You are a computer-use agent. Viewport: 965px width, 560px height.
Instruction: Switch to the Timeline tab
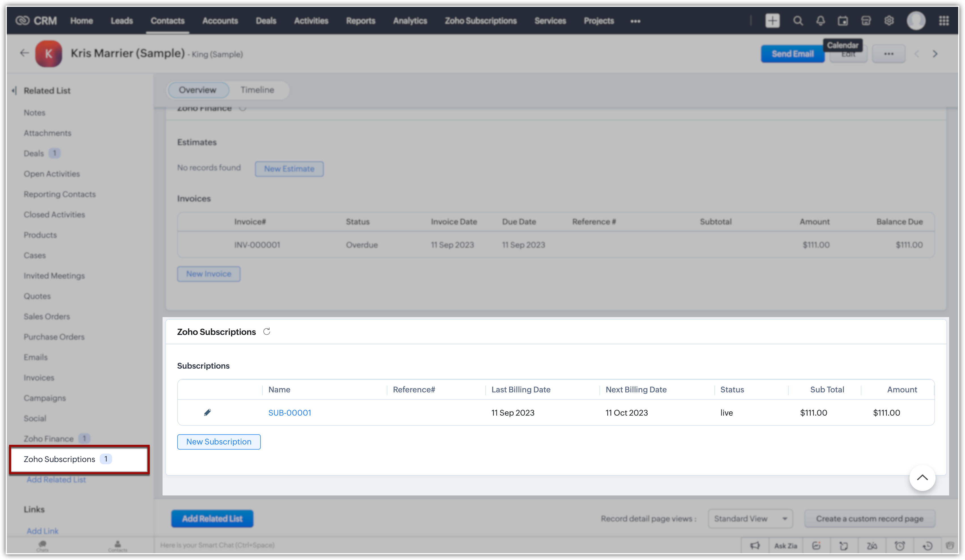(257, 90)
